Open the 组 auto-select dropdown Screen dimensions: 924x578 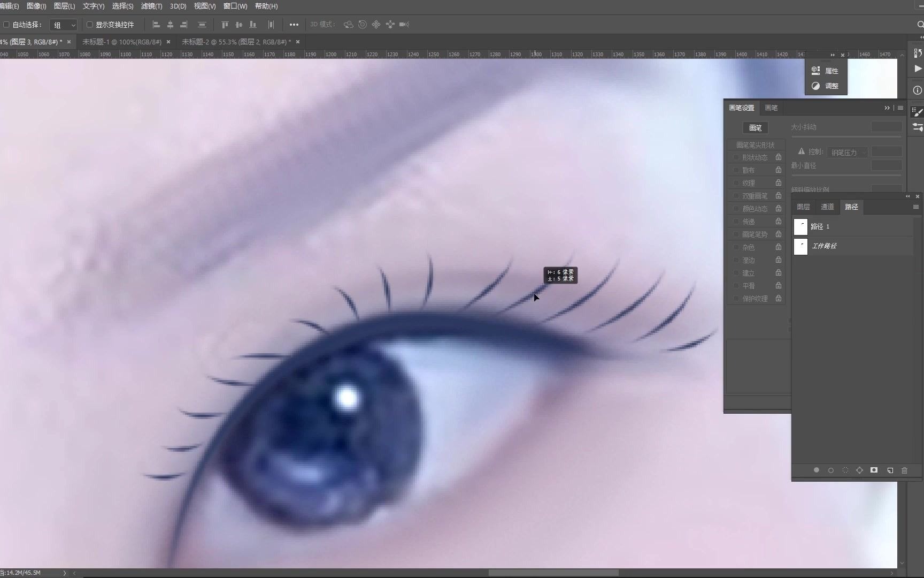[64, 25]
